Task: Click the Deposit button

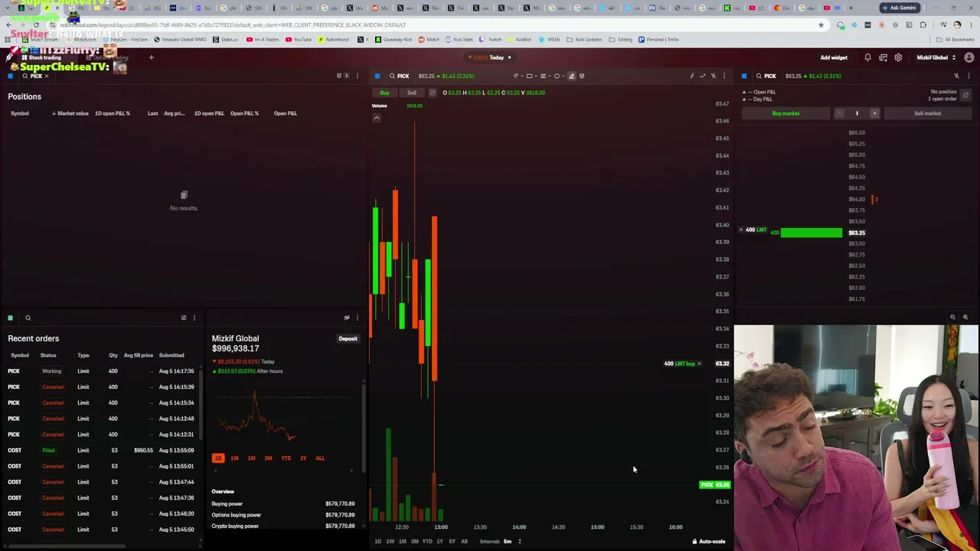Action: 348,338
